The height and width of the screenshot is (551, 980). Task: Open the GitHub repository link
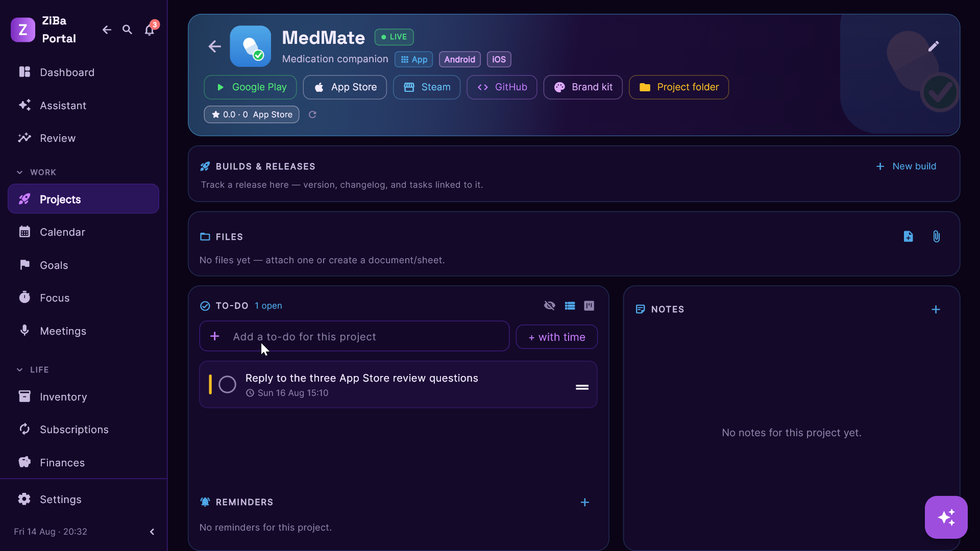[502, 87]
